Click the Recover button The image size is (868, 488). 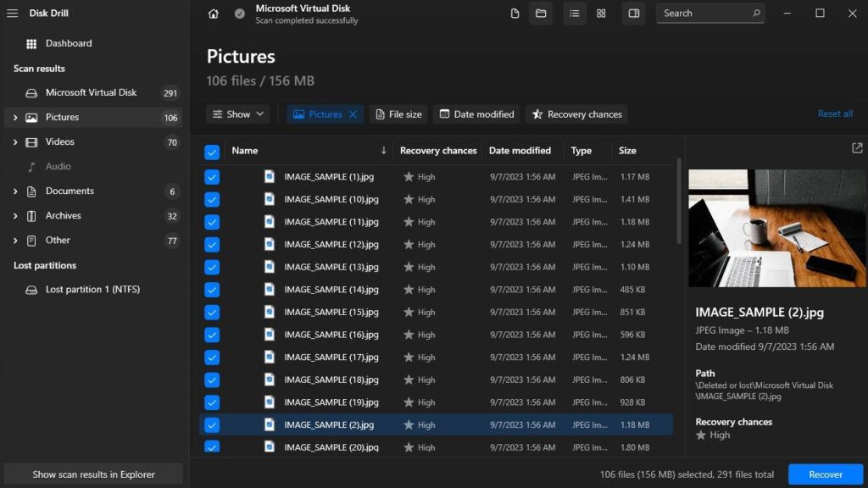pyautogui.click(x=824, y=474)
